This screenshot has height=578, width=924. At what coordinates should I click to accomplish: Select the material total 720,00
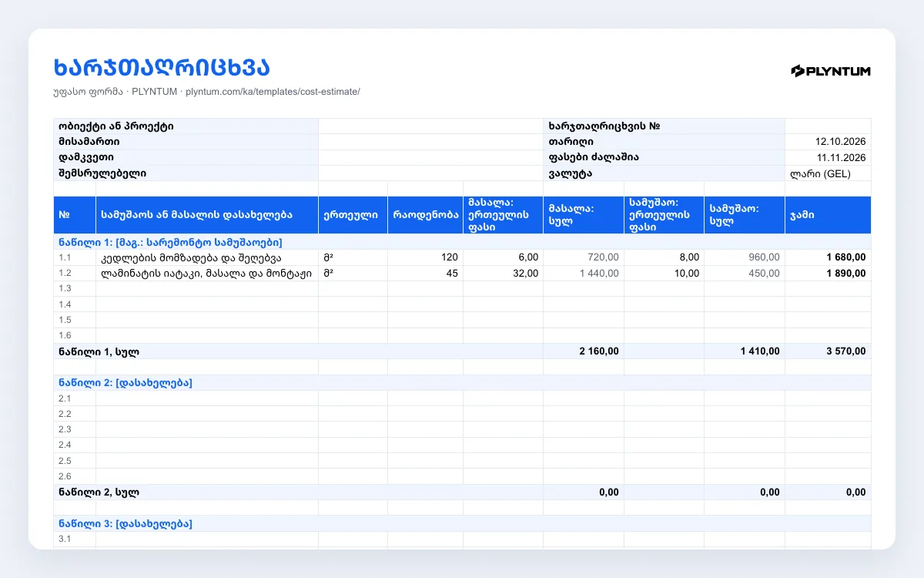(584, 257)
